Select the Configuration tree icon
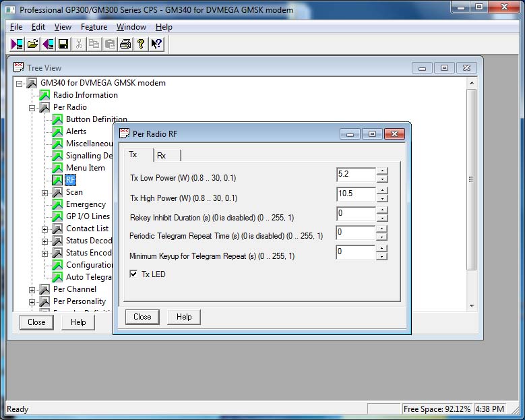This screenshot has height=420, width=525. tap(57, 265)
